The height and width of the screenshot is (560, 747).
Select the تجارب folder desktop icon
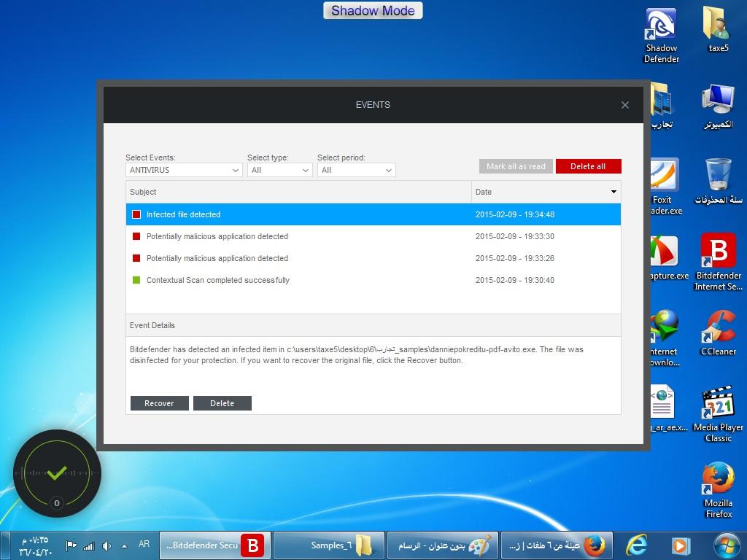click(662, 106)
